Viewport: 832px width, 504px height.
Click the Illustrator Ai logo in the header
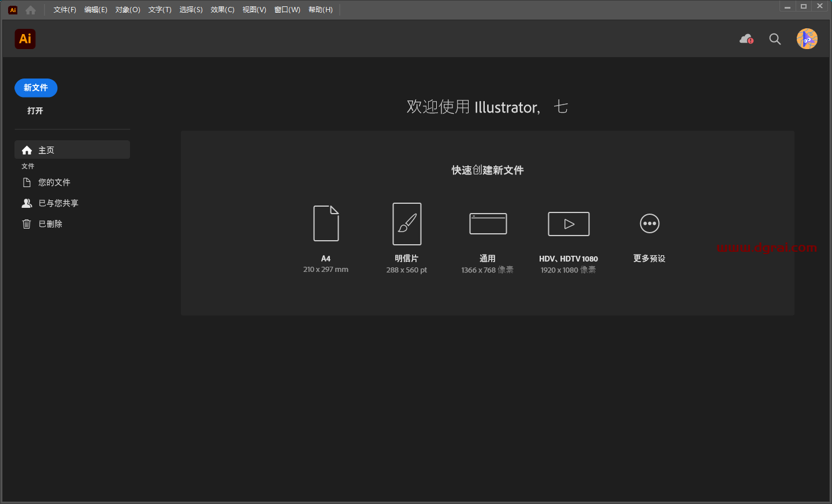tap(25, 39)
